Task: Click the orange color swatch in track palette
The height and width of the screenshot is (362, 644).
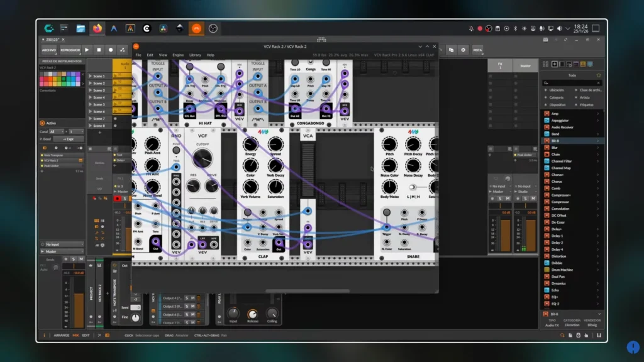Action: (51, 79)
